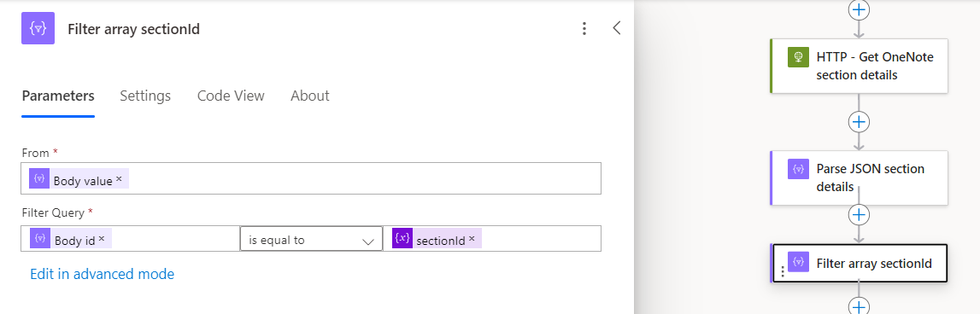Open the Code View tab

pos(231,96)
